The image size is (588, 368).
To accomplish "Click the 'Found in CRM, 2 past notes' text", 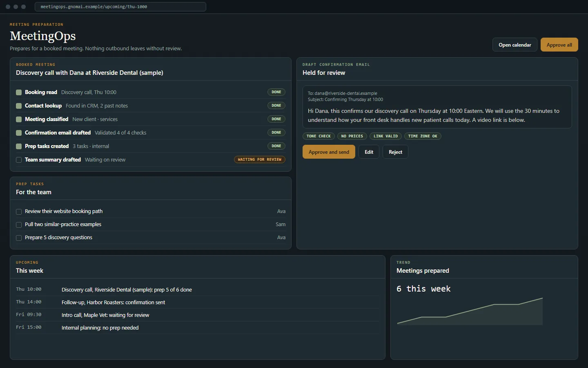I will (97, 105).
